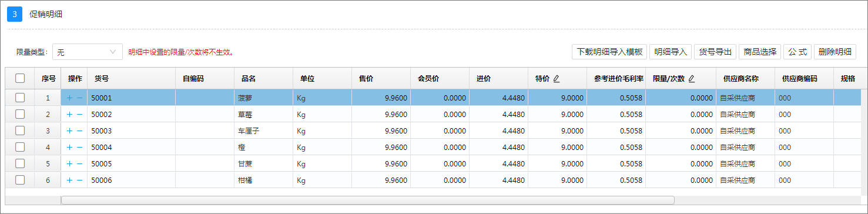
Task: Click the 公式 button
Action: click(797, 52)
